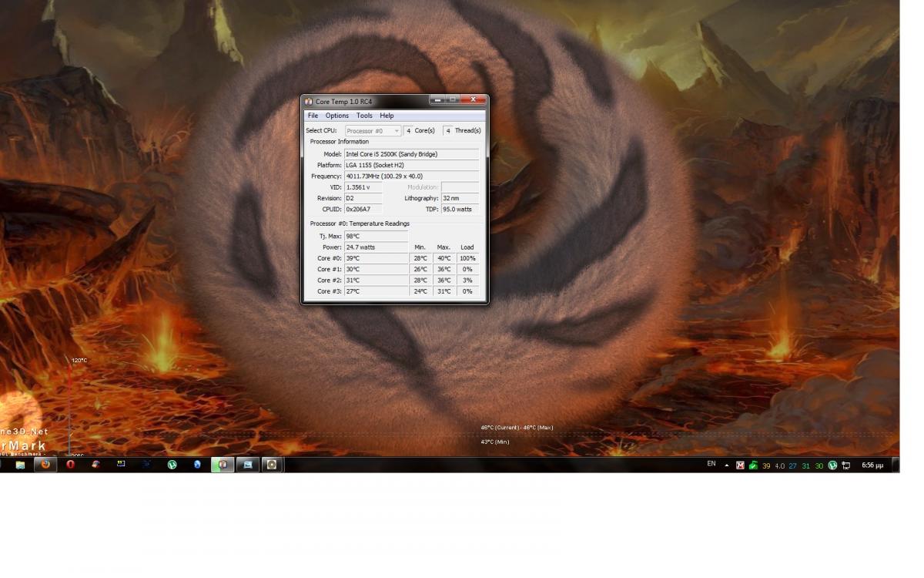Click the Frequency value '4011.73MHz'

[x=411, y=176]
